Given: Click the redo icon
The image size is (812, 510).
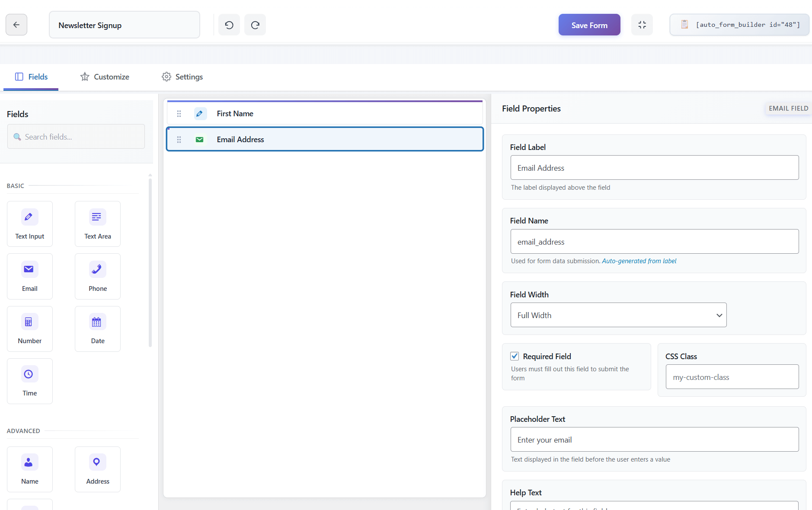Looking at the screenshot, I should coord(255,25).
